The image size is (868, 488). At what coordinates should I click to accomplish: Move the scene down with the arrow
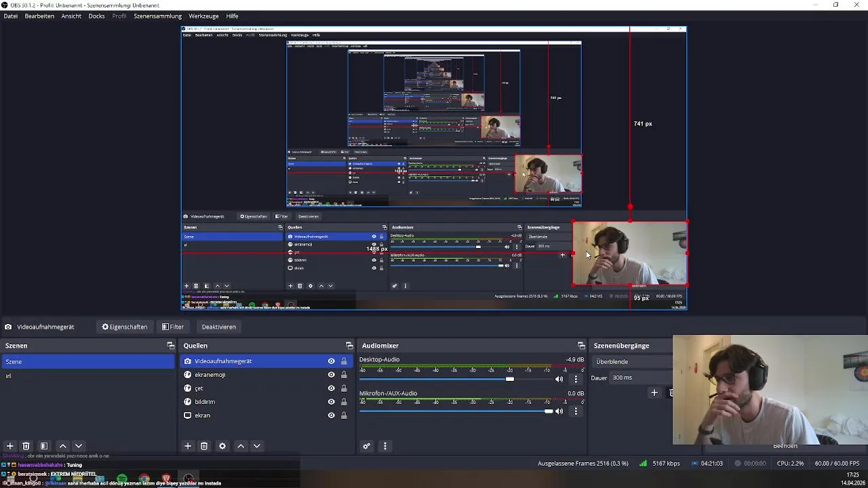[x=79, y=446]
